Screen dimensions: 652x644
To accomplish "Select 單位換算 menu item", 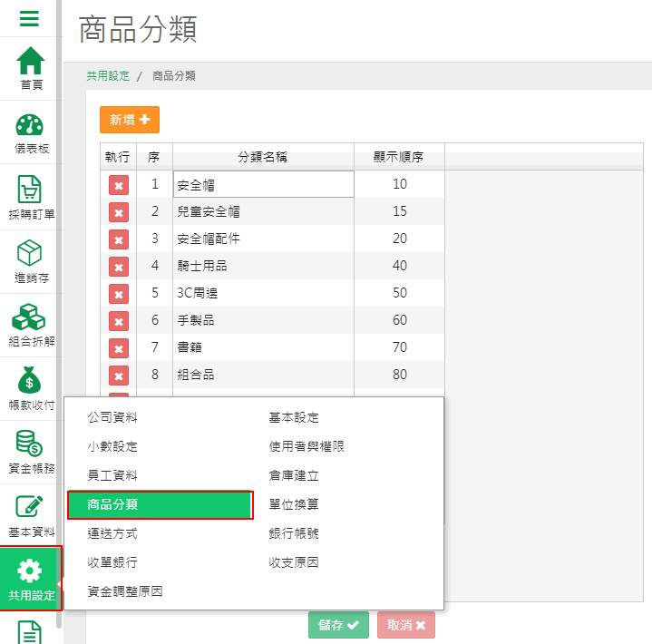I will (x=294, y=504).
